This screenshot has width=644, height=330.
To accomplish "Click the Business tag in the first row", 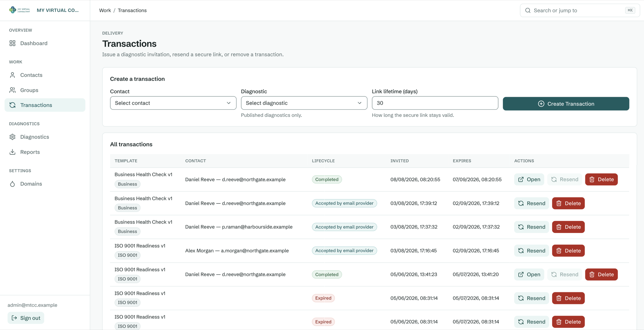I will [127, 184].
